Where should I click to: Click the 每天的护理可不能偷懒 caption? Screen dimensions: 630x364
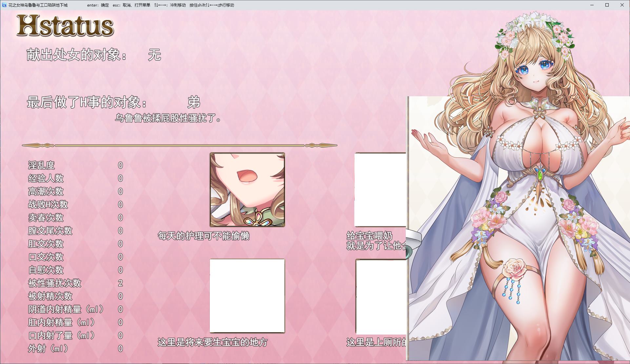(x=204, y=236)
